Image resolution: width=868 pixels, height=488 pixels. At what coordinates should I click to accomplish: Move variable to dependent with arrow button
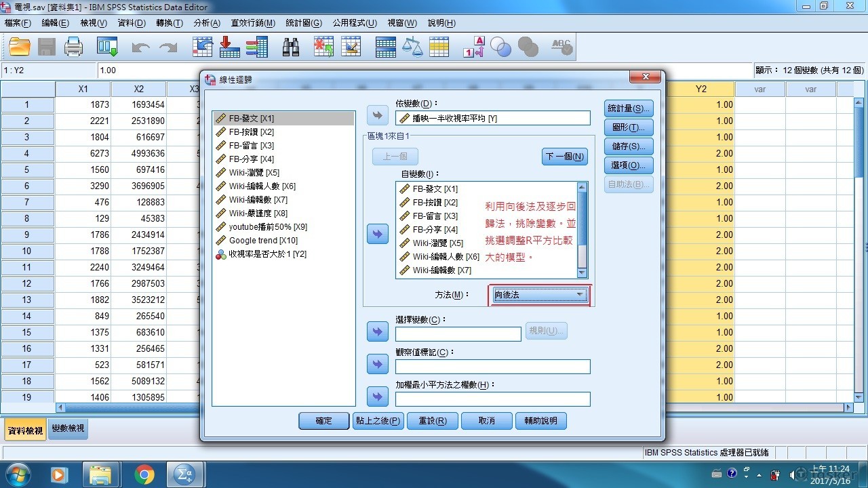point(377,116)
